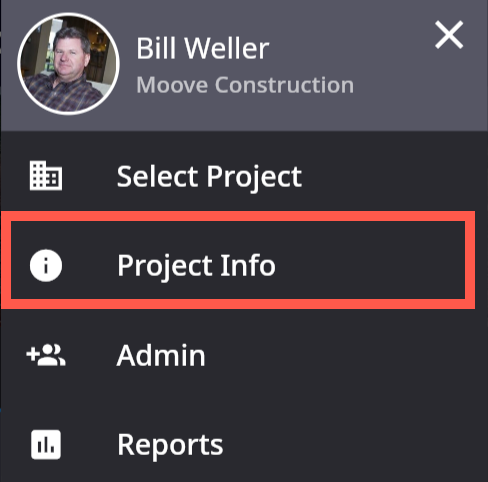Screen dimensions: 488x482
Task: Go to the Admin section
Action: tap(244, 355)
